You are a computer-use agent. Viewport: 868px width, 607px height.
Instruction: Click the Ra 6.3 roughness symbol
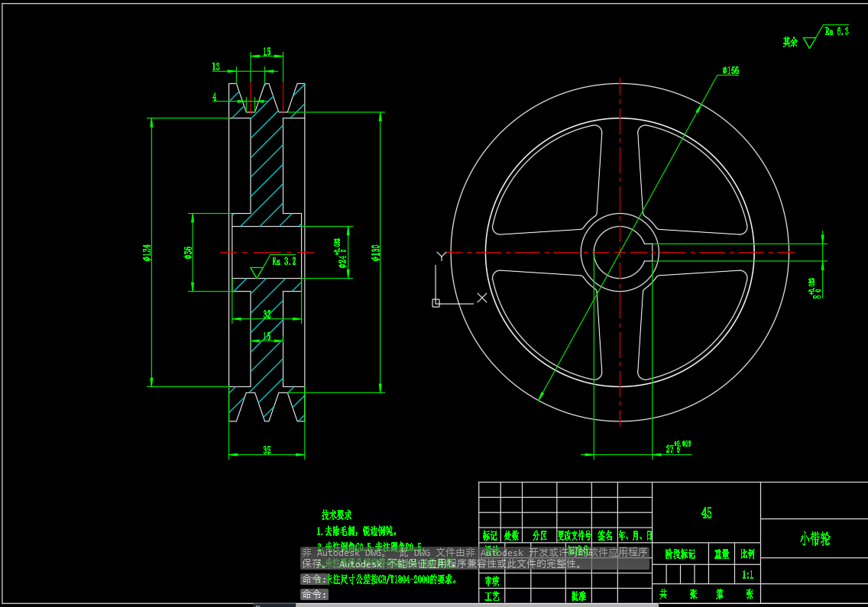pos(826,37)
